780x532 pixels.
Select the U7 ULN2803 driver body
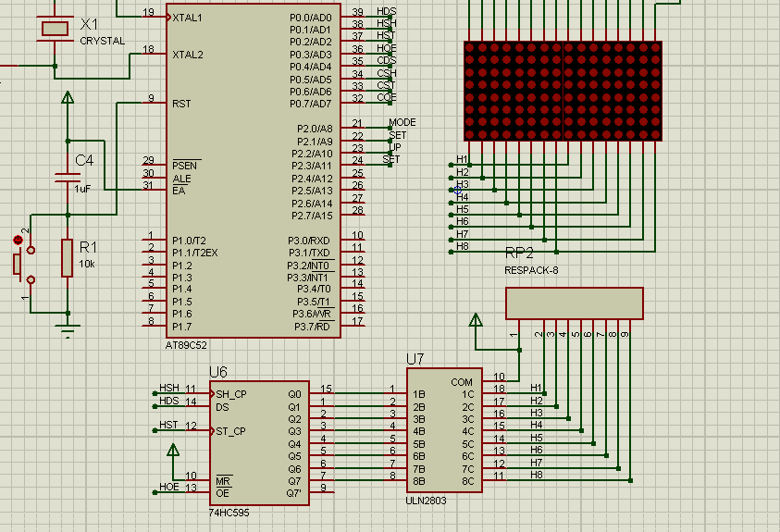point(444,430)
